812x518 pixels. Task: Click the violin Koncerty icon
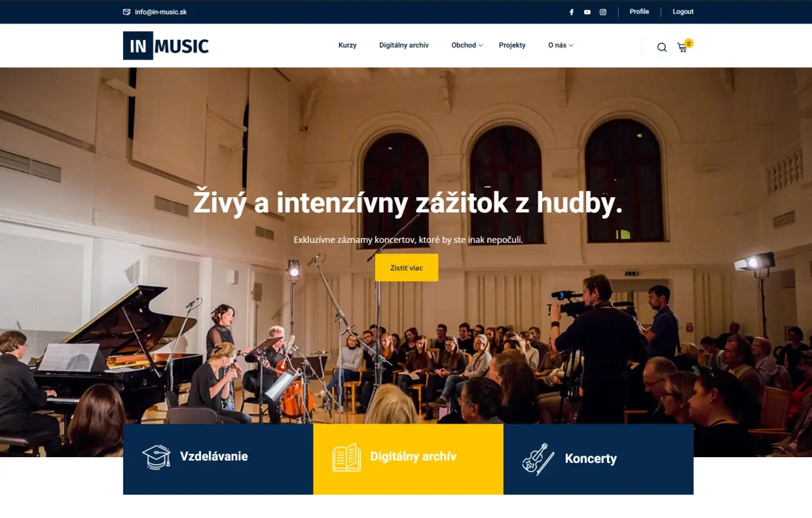point(538,459)
